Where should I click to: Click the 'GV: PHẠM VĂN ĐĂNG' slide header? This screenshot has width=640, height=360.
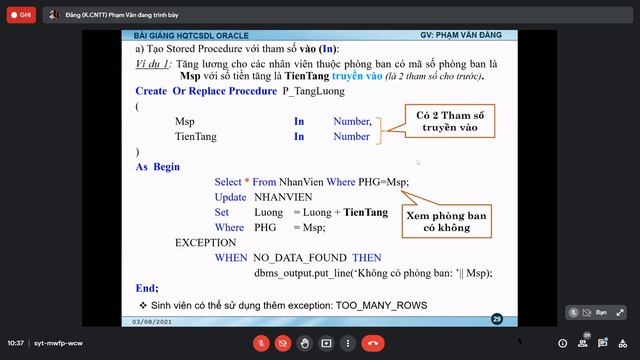click(461, 35)
